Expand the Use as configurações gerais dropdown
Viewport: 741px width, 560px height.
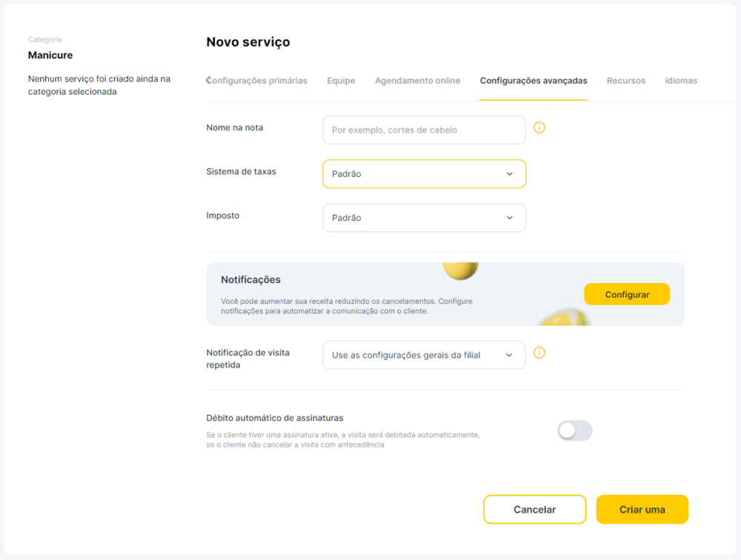click(x=424, y=355)
